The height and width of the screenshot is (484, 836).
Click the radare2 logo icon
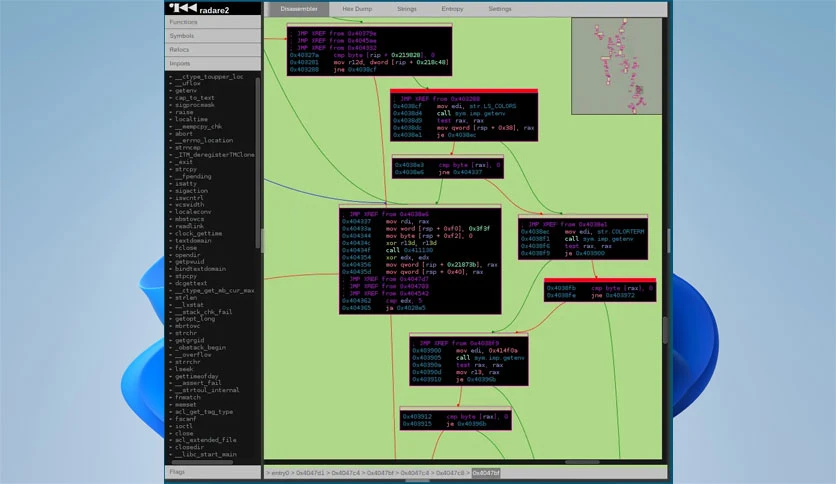click(183, 8)
